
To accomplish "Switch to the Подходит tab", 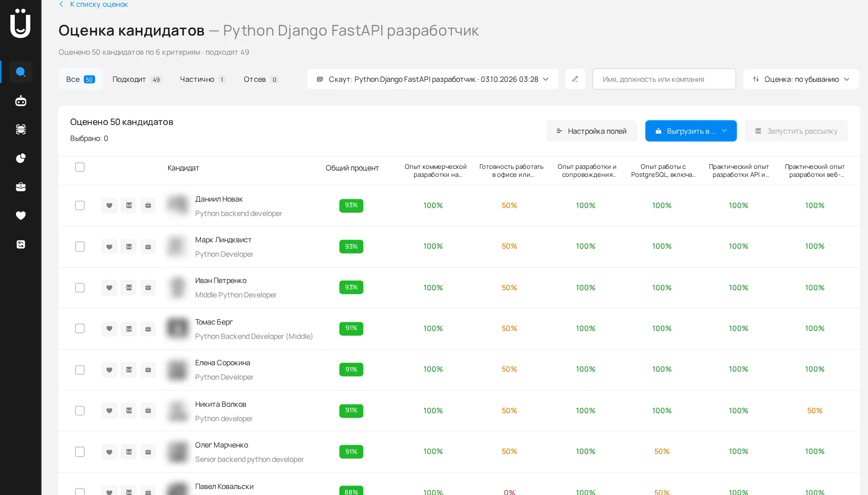I will pos(137,79).
